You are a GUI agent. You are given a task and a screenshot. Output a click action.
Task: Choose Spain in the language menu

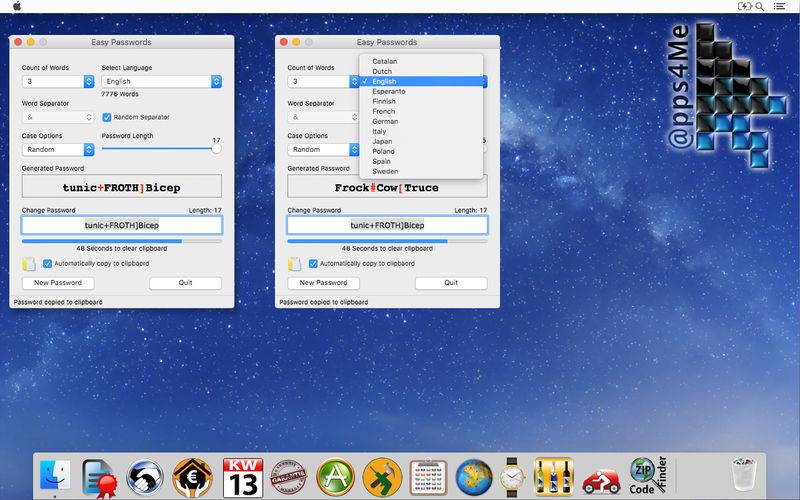pos(421,161)
